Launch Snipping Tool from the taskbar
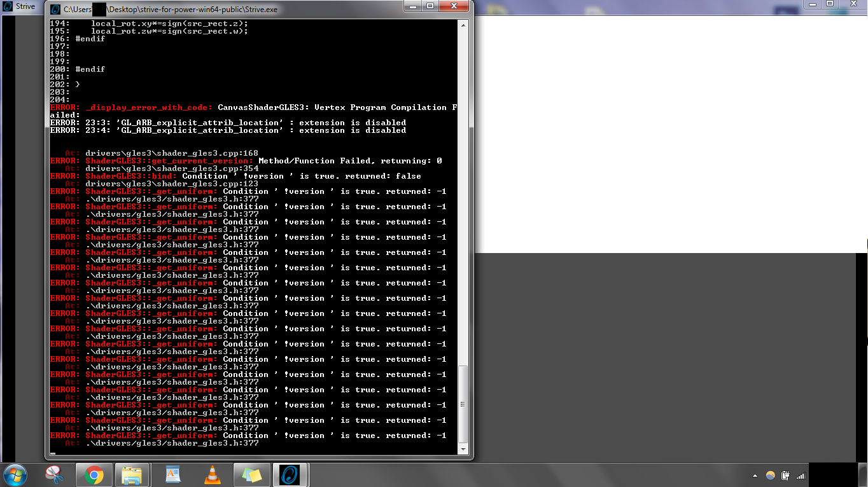This screenshot has height=487, width=868. (56, 475)
